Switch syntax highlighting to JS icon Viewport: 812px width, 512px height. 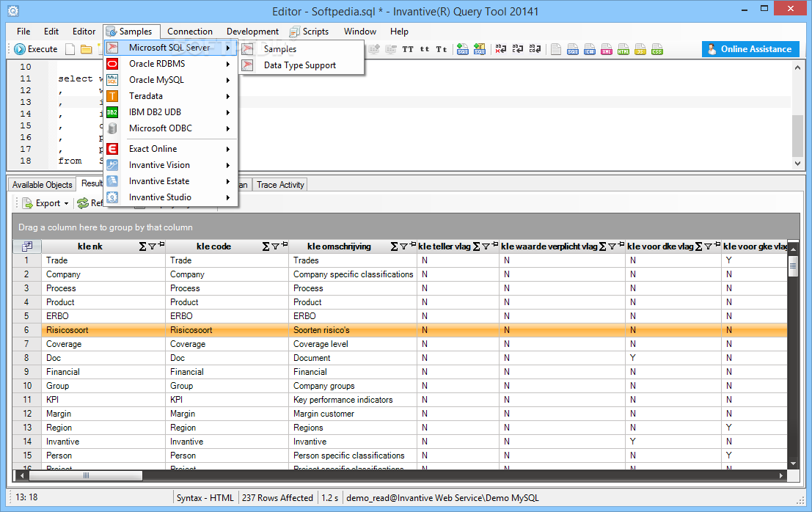pos(640,49)
